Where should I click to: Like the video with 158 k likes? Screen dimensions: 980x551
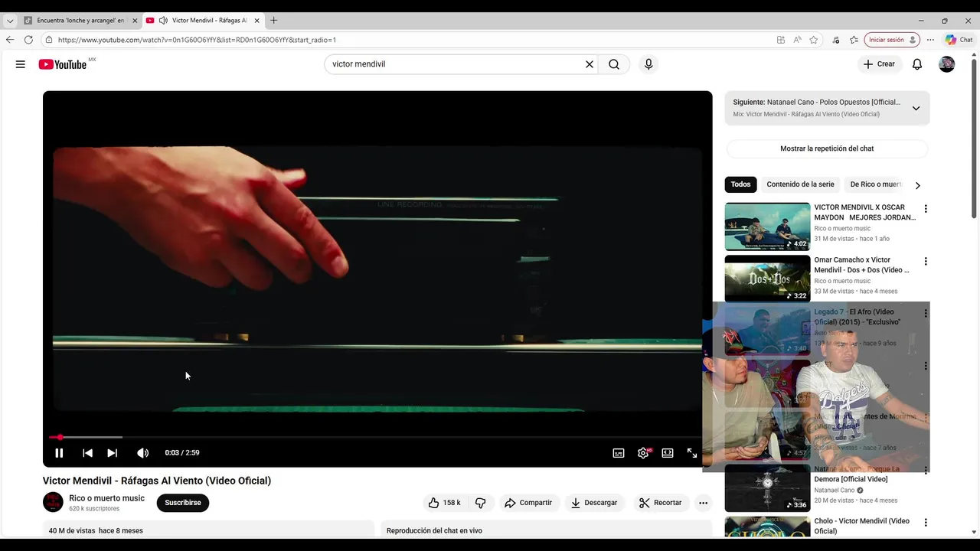(444, 503)
